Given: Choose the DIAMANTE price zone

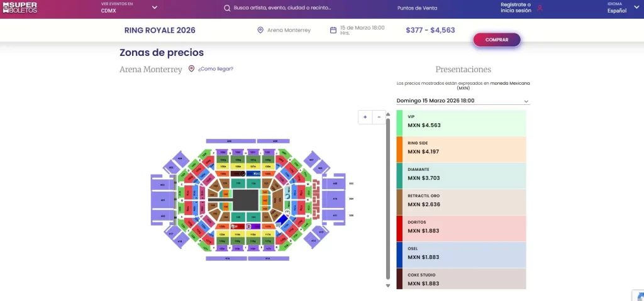Looking at the screenshot, I should [462, 174].
